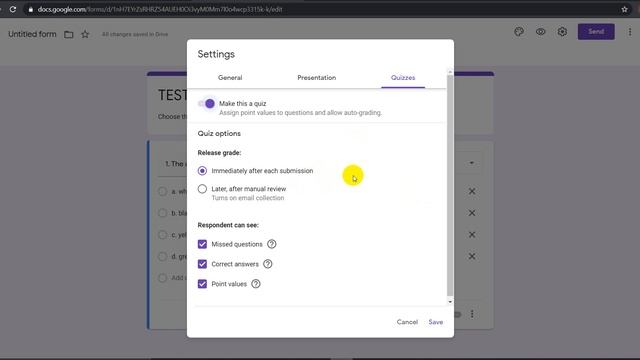Click the scrollbar up arrow in Settings
Screen dimensions: 640x360
click(450, 72)
